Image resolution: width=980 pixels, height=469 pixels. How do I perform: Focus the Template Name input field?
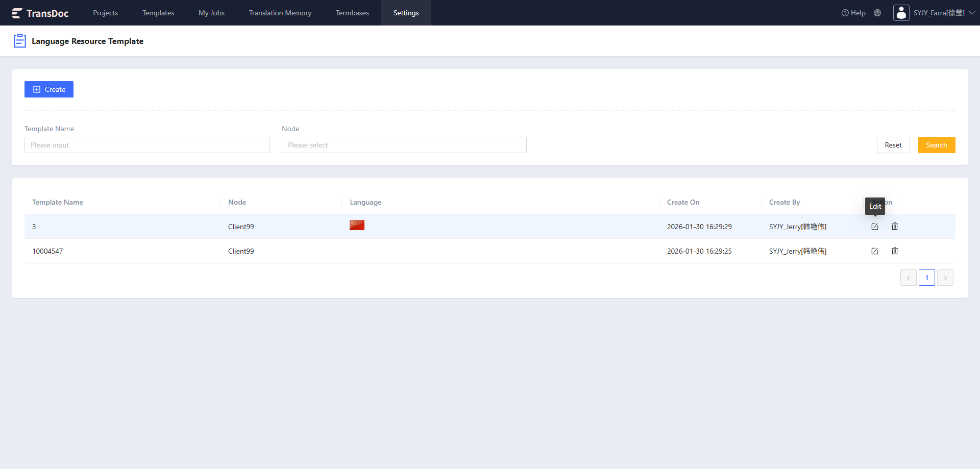point(147,145)
